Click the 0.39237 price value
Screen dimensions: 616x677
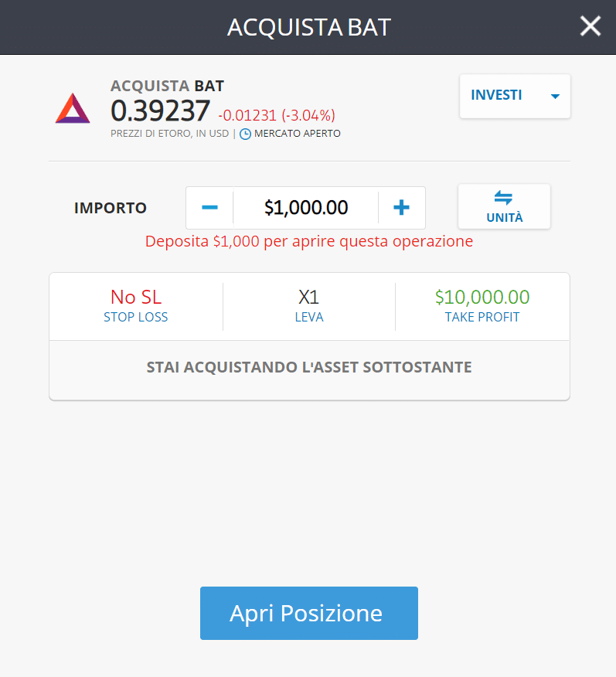click(x=160, y=111)
